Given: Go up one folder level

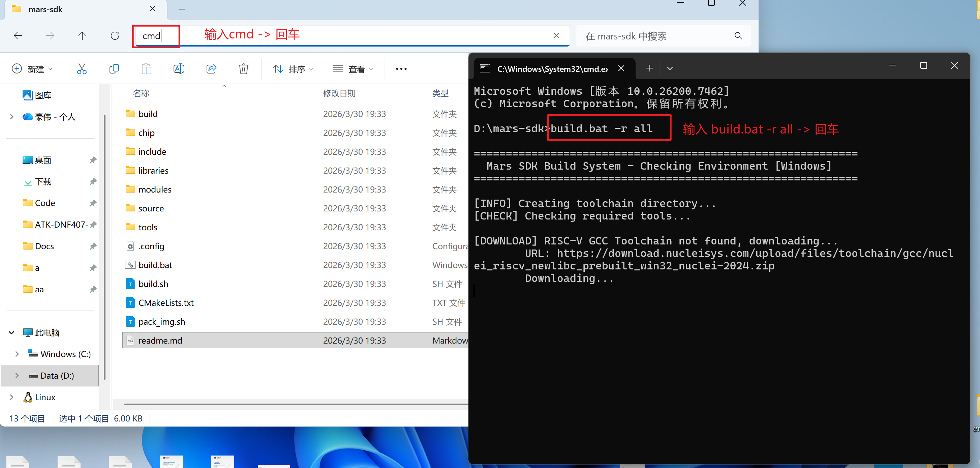Looking at the screenshot, I should (x=82, y=36).
